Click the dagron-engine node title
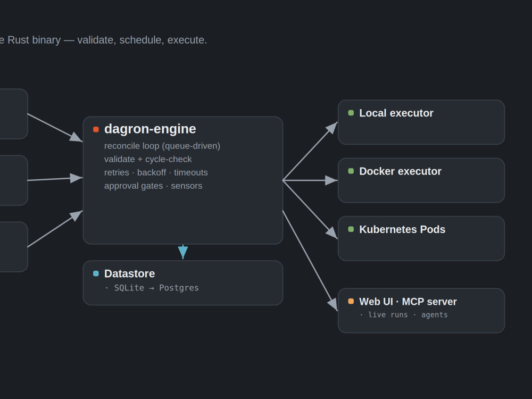 pos(150,129)
